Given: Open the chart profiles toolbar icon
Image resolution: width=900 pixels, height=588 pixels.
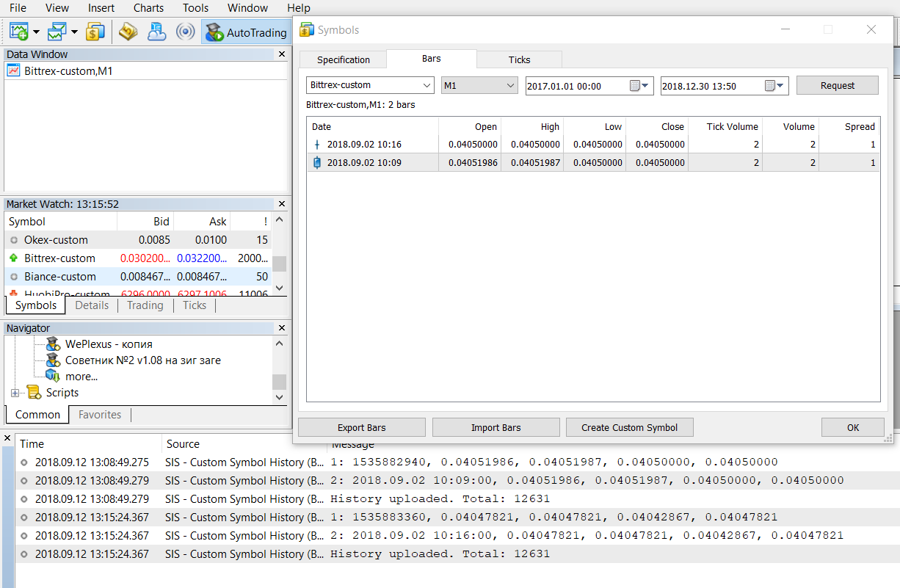Looking at the screenshot, I should tap(57, 32).
